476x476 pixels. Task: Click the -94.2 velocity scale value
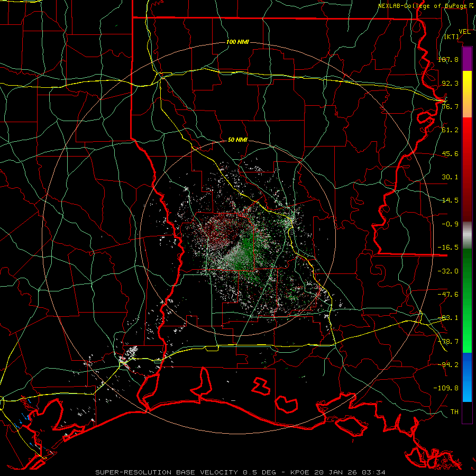tap(448, 364)
